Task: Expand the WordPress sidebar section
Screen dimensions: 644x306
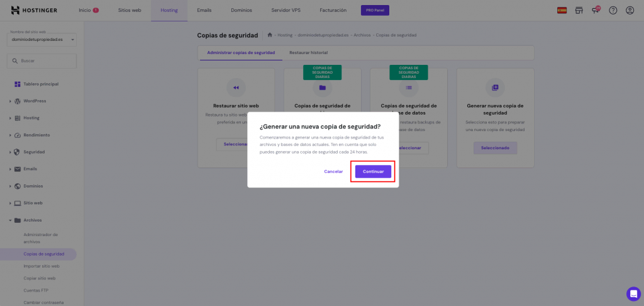Action: click(10, 101)
